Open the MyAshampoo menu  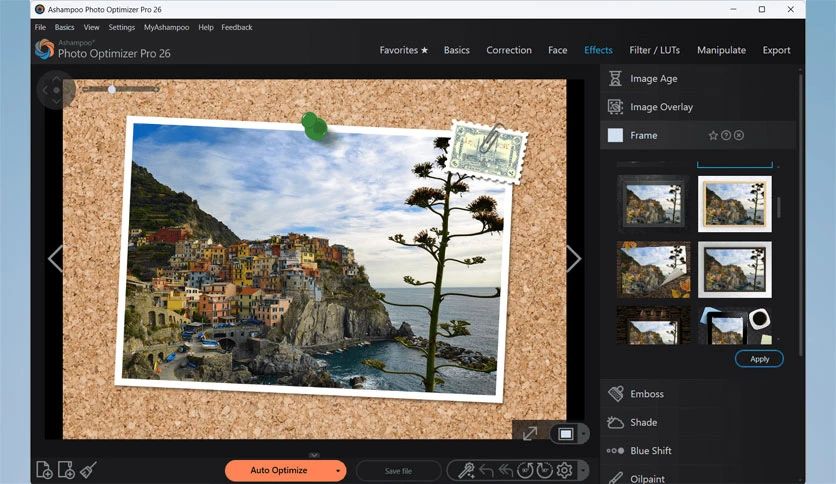[166, 27]
